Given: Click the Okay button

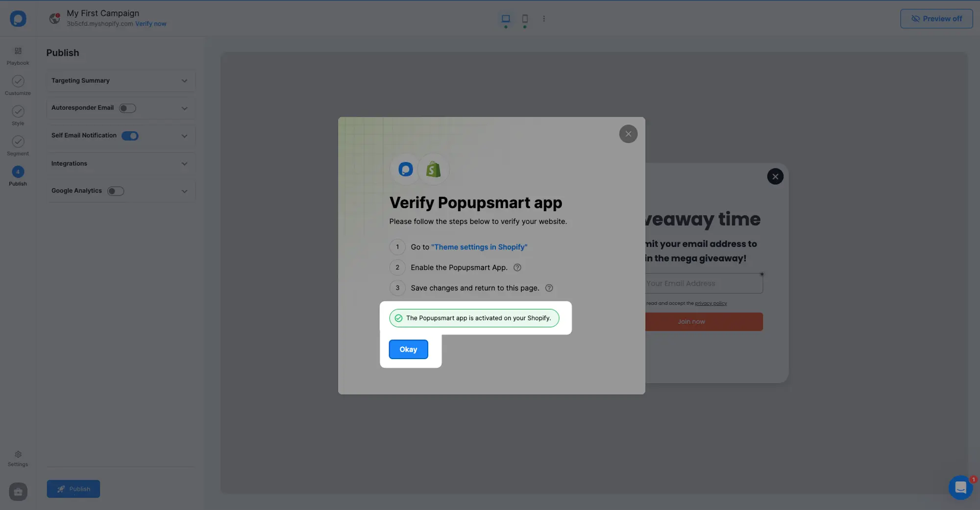Looking at the screenshot, I should 408,349.
